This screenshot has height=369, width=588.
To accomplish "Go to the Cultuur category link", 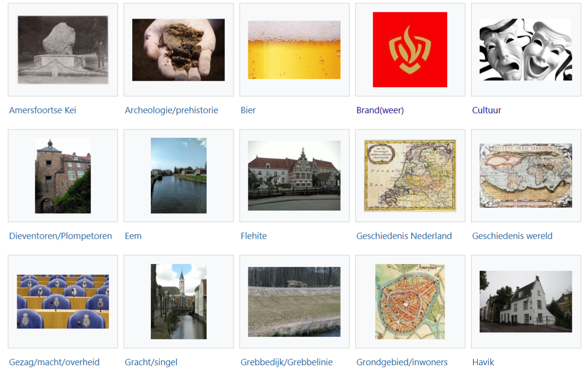I will pos(487,110).
